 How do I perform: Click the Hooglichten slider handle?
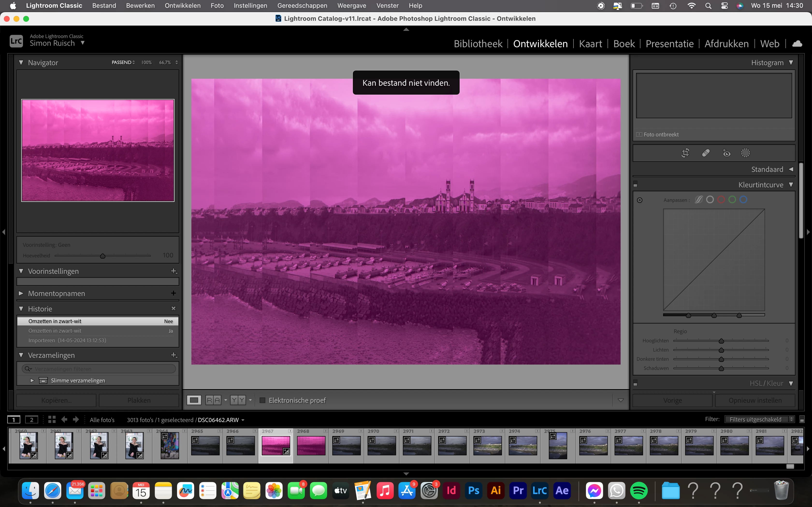point(721,341)
